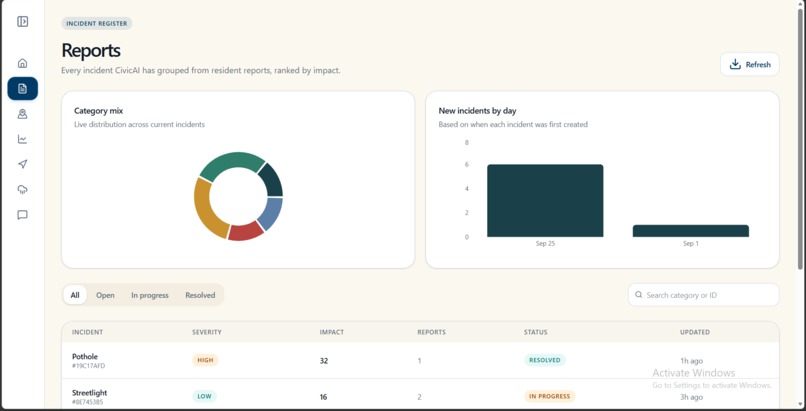Switch to the Resolved filter tab
Image resolution: width=806 pixels, height=411 pixels.
(x=200, y=295)
